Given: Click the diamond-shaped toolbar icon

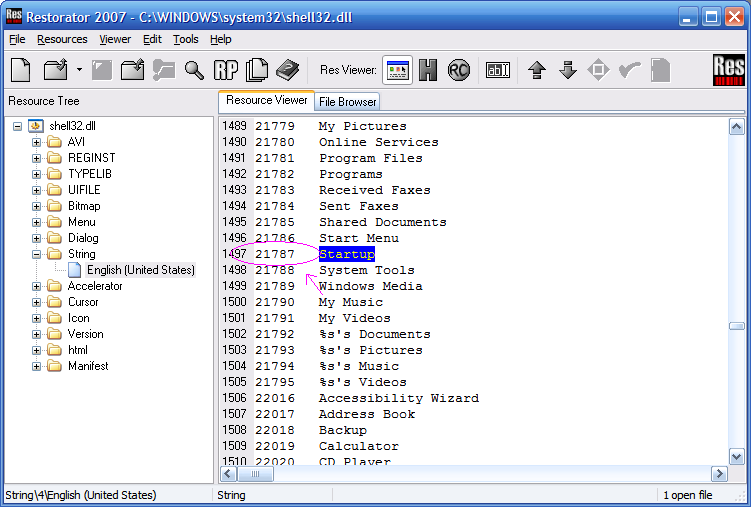Looking at the screenshot, I should (598, 70).
